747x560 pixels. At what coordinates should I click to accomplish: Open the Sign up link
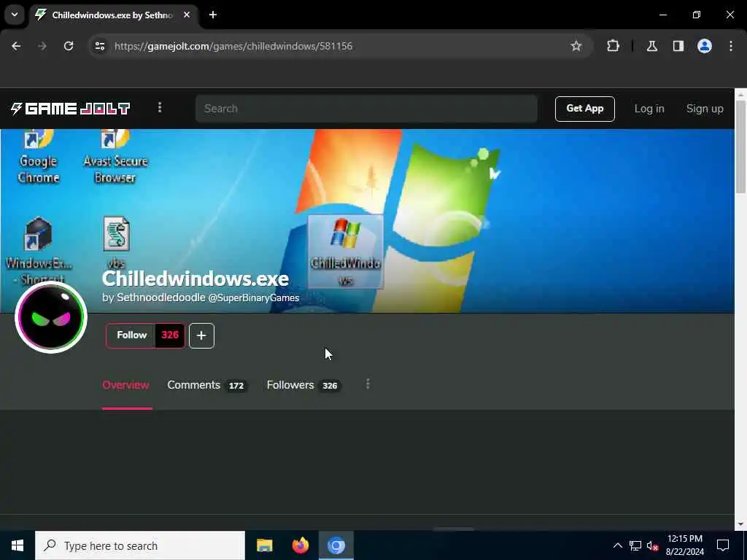(705, 109)
